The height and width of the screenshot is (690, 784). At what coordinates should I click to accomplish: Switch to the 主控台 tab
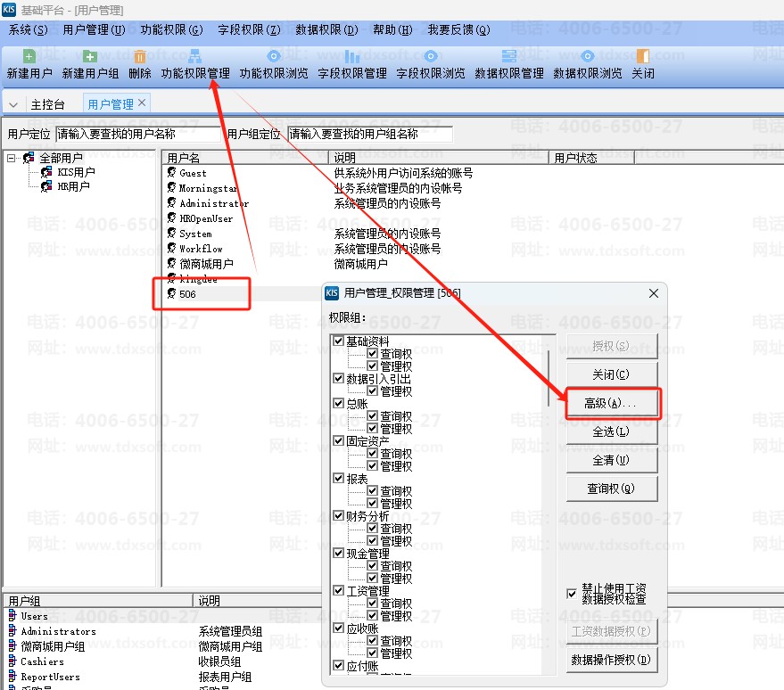click(x=47, y=104)
